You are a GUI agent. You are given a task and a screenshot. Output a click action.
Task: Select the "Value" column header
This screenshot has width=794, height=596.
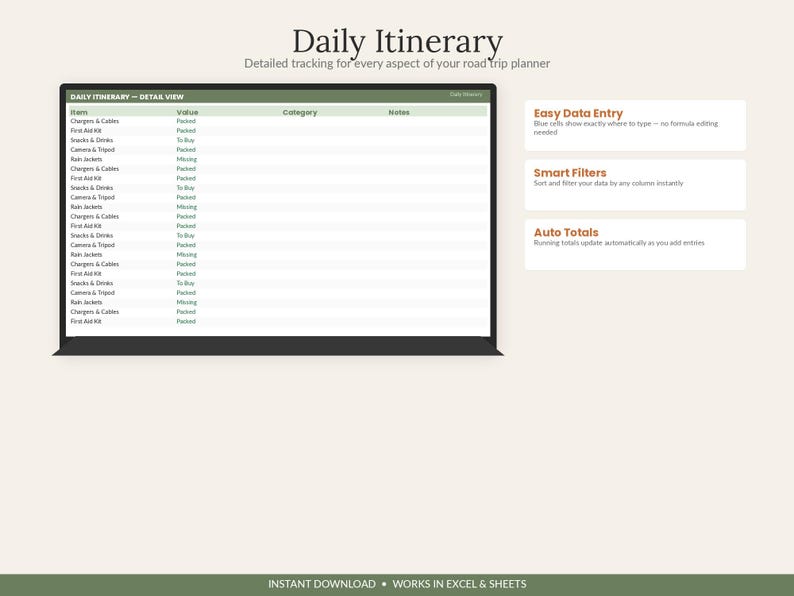187,112
